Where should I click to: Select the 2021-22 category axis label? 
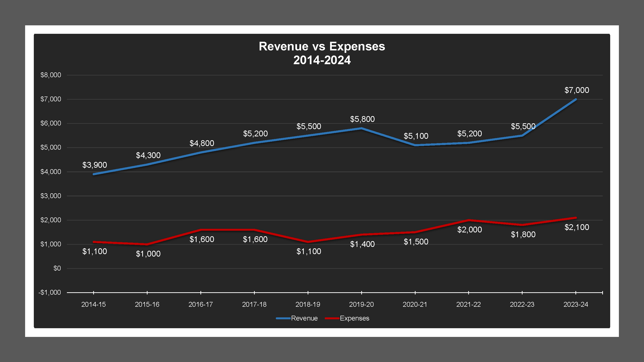468,305
